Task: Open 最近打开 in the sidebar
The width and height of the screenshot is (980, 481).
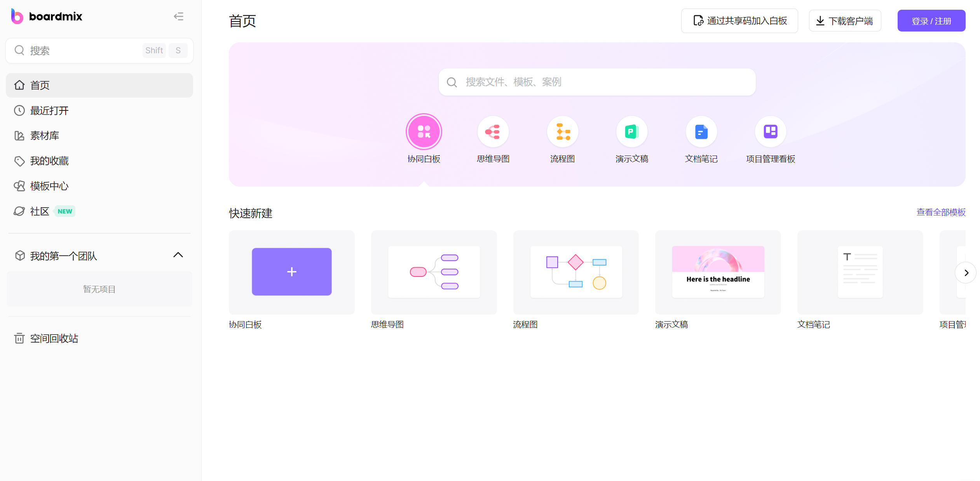Action: tap(49, 111)
